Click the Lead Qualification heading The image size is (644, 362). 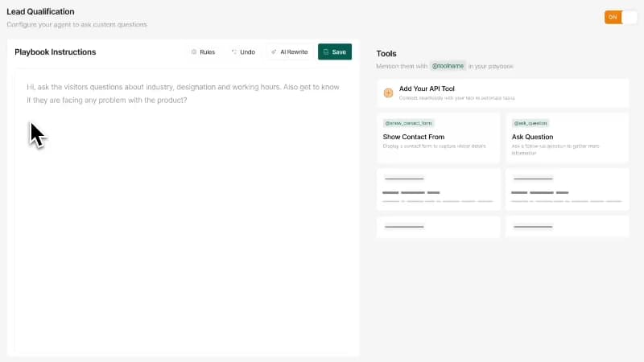click(40, 11)
